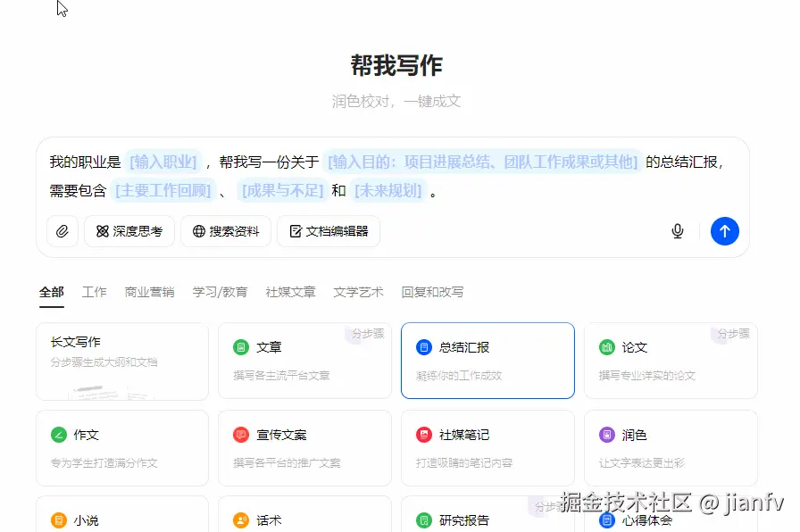Image resolution: width=800 pixels, height=532 pixels.
Task: Click the green 研究报告 icon
Action: tap(424, 520)
